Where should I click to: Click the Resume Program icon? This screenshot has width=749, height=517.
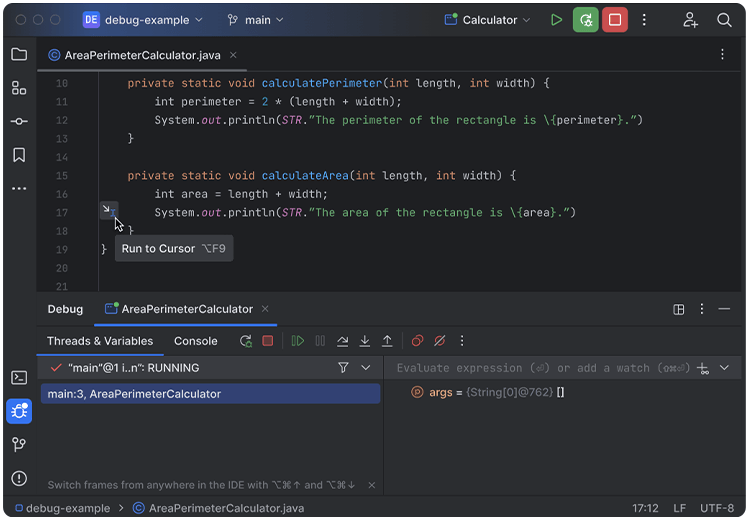[x=298, y=341]
